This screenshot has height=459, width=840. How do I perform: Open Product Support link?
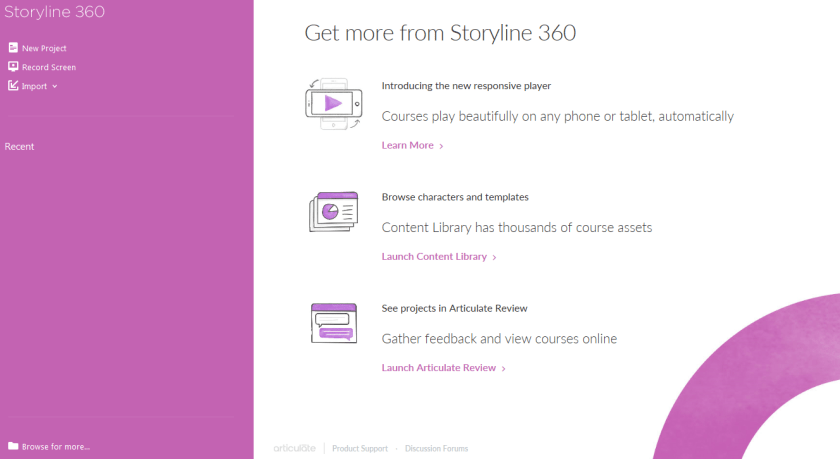[x=359, y=448]
